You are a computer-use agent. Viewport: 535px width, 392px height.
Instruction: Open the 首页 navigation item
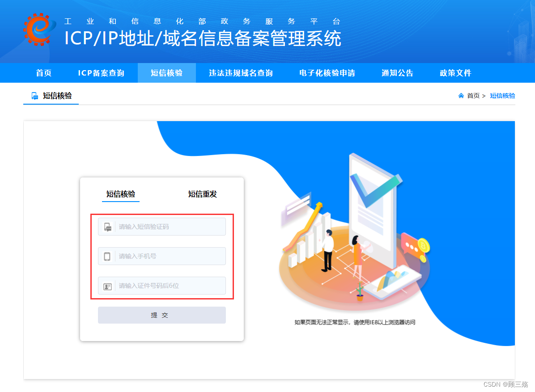point(44,73)
